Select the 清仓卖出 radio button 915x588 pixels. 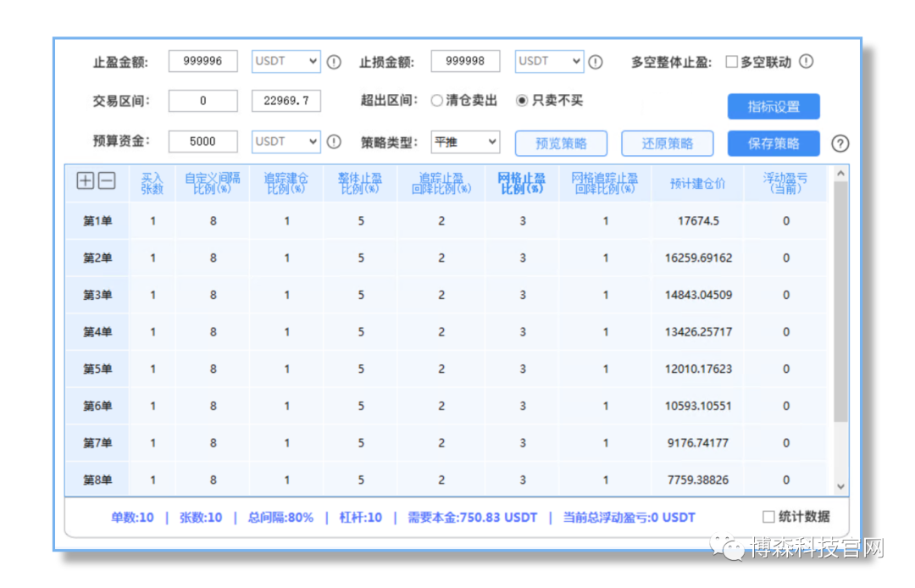(437, 100)
